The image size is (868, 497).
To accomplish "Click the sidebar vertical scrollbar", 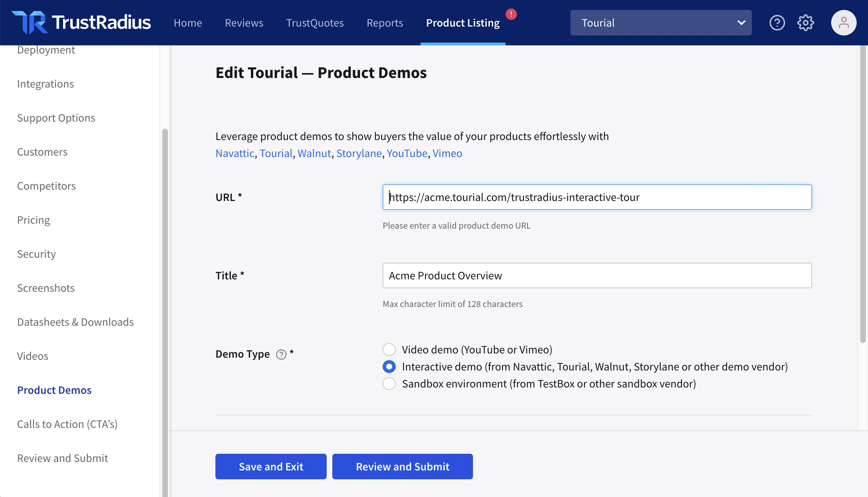I will tap(165, 312).
